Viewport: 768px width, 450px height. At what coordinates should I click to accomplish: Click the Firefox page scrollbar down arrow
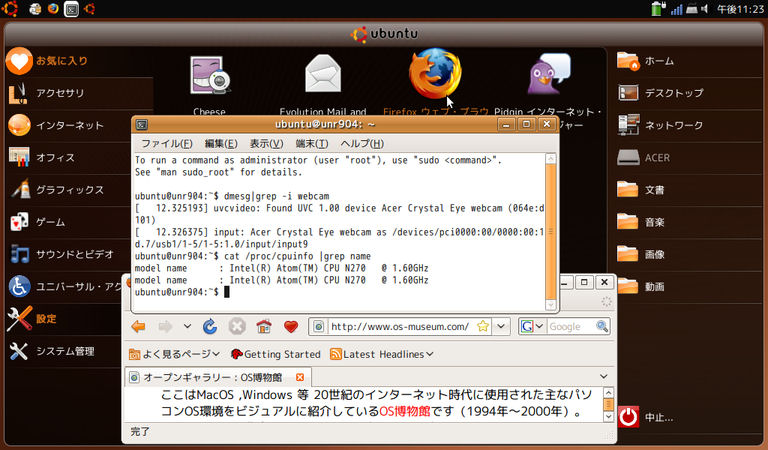pyautogui.click(x=608, y=417)
